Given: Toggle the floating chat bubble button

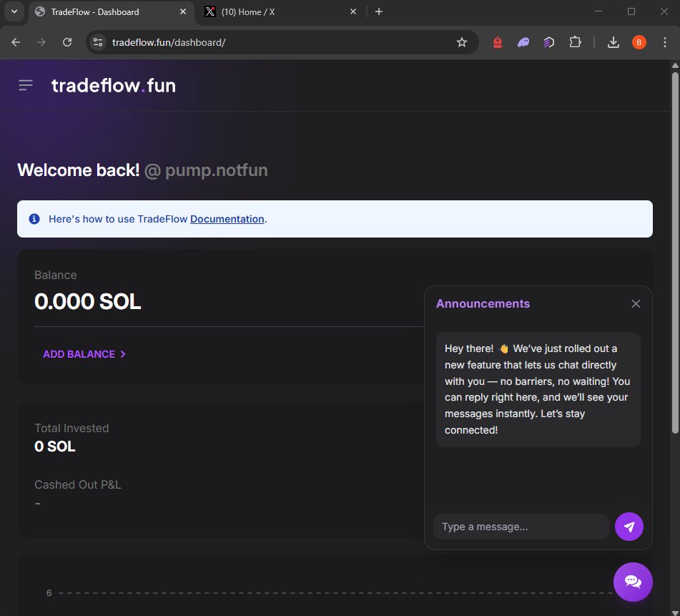Looking at the screenshot, I should coord(633,582).
